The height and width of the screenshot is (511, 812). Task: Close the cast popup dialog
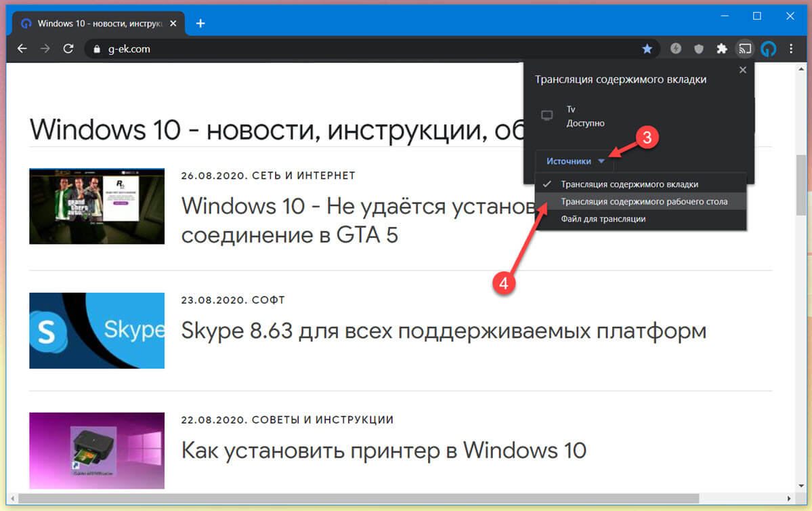(x=743, y=69)
